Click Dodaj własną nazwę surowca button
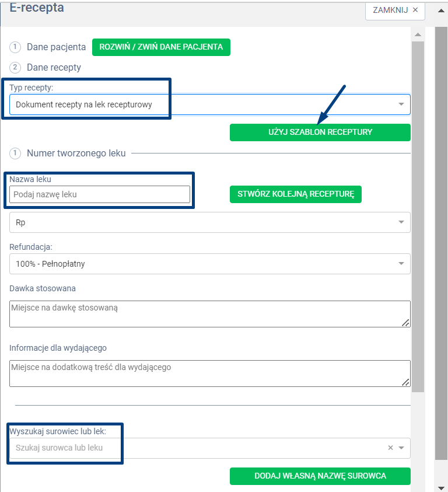Viewport: 448px width, 492px height. [x=320, y=476]
